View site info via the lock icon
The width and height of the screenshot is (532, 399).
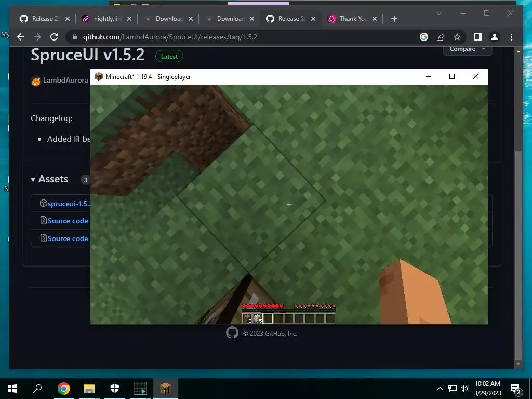[x=75, y=37]
